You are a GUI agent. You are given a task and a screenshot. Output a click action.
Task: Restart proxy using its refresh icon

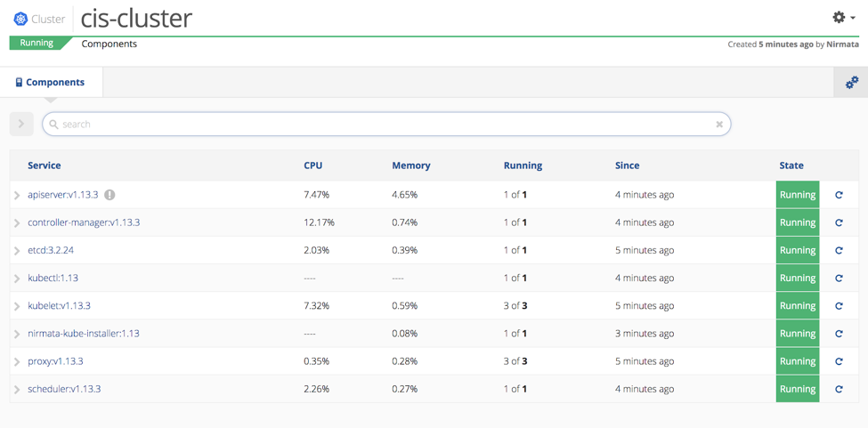coord(839,361)
